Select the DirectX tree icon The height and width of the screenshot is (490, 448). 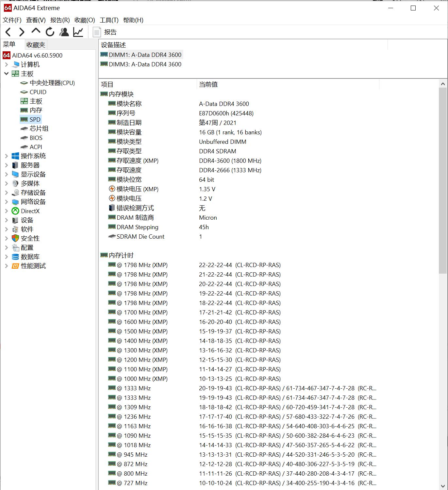point(15,211)
